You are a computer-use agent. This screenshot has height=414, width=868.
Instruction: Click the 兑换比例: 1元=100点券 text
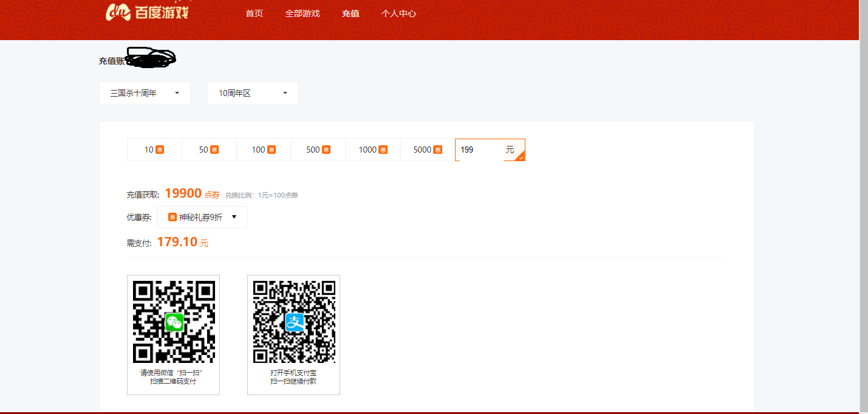coord(261,195)
